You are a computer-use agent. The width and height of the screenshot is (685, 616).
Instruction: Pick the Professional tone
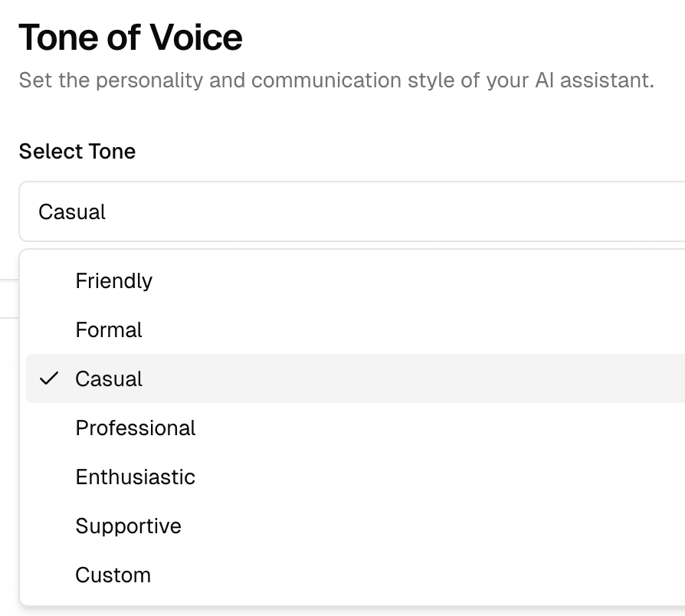pyautogui.click(x=136, y=428)
